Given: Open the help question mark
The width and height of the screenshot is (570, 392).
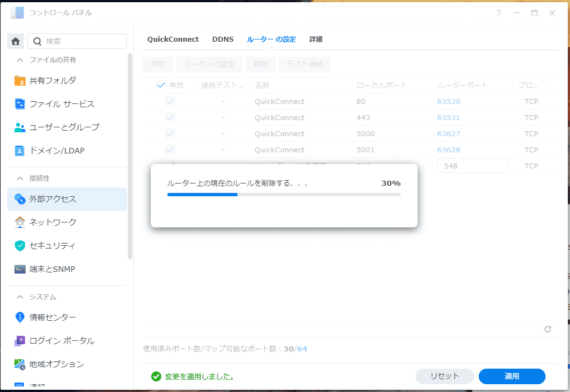Looking at the screenshot, I should 499,13.
